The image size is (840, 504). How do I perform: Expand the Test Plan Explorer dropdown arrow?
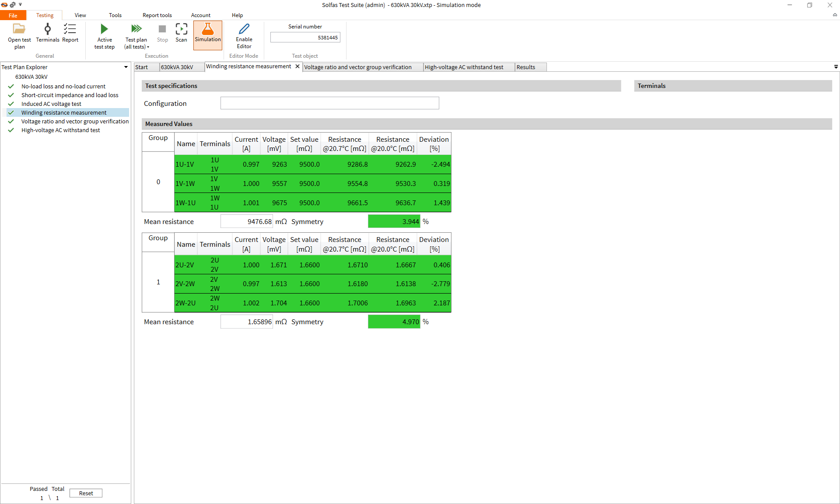(x=126, y=67)
